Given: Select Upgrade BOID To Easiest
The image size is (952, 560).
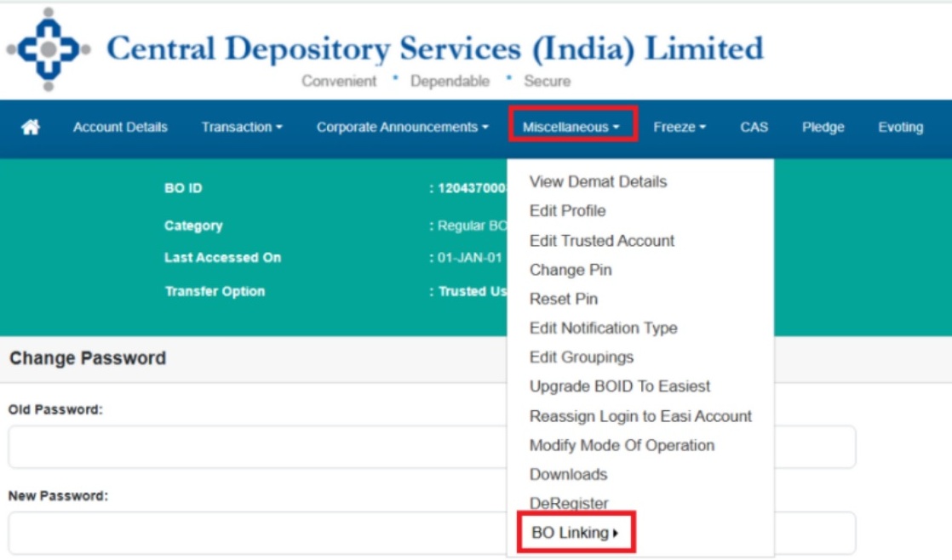Looking at the screenshot, I should coord(619,386).
